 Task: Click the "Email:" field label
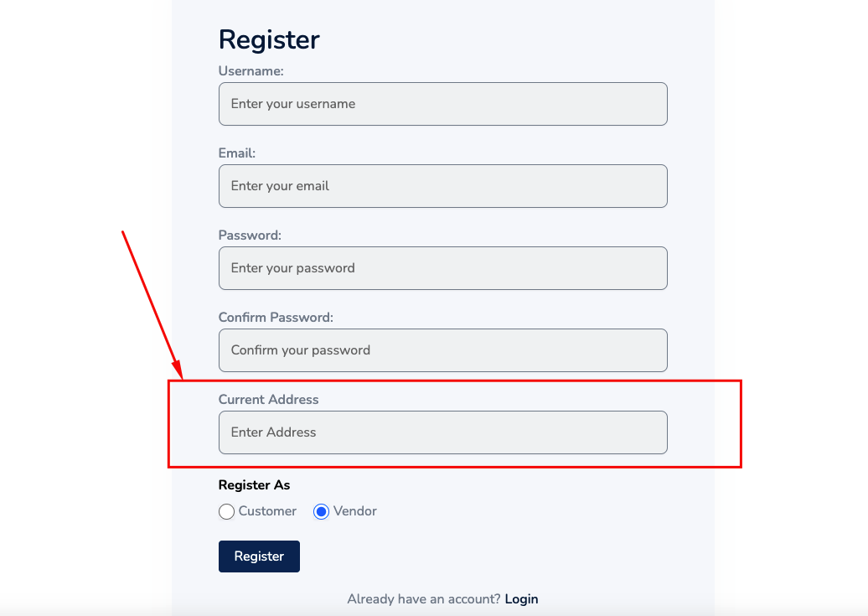[237, 153]
